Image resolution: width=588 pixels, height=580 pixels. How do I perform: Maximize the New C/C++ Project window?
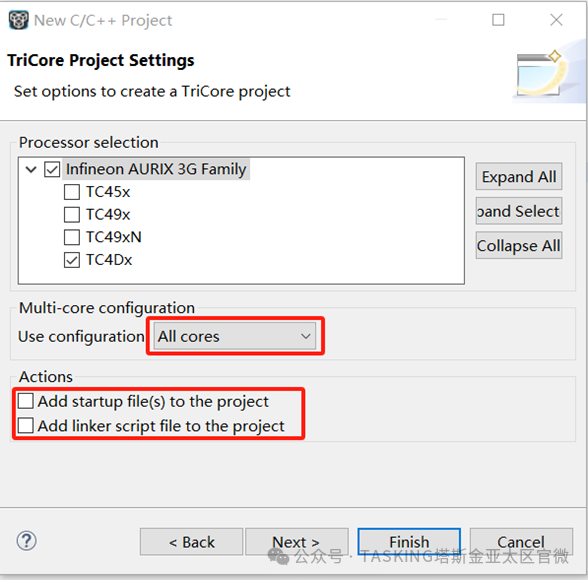tap(498, 20)
